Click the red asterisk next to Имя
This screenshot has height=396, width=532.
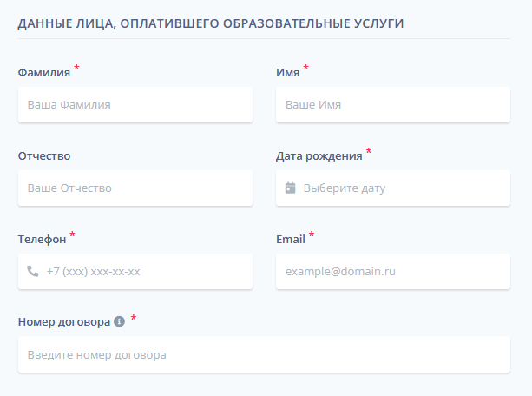(x=305, y=68)
